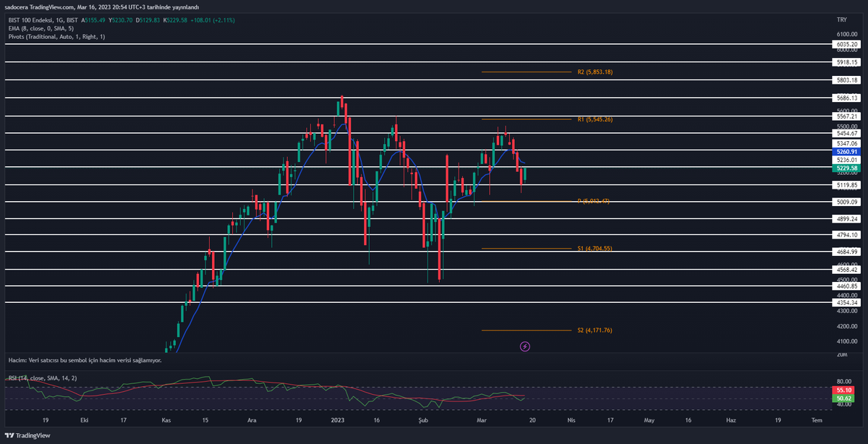Click the Ara month marker on time axis
Screen dimensions: 868x444
(x=252, y=419)
